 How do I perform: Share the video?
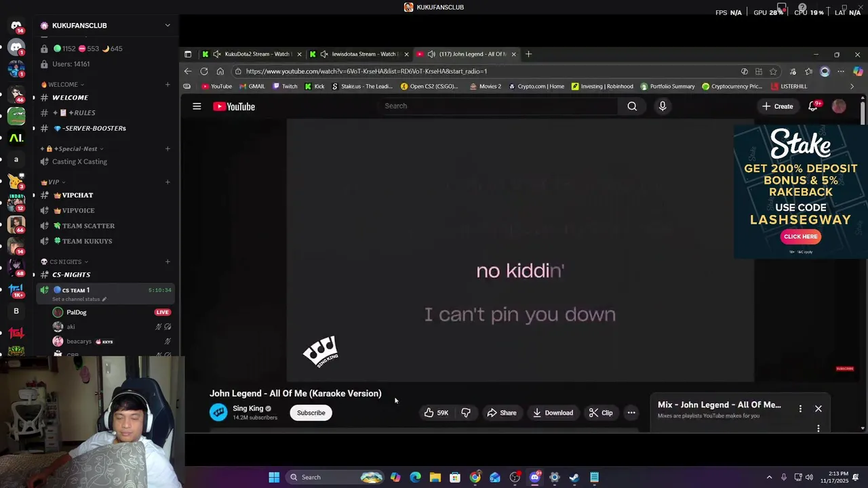tap(502, 413)
